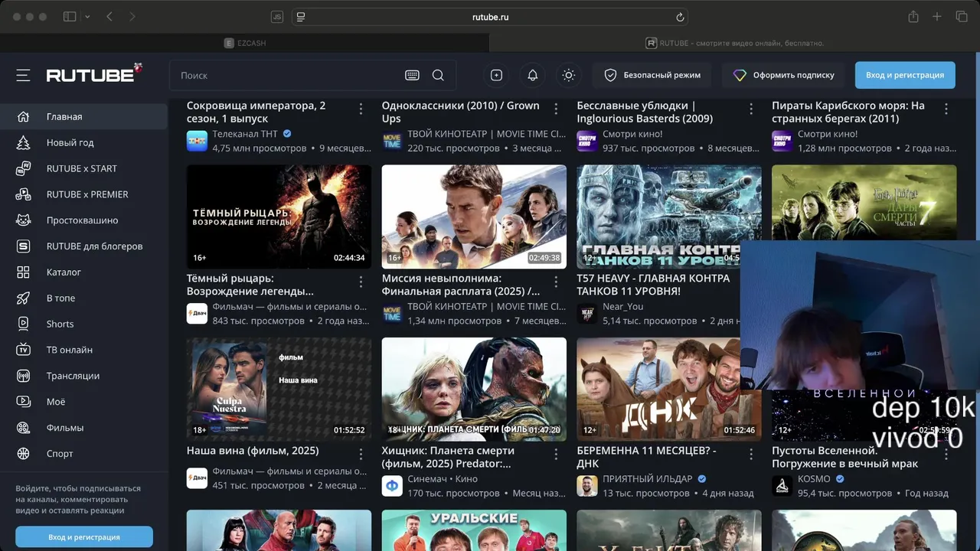Viewport: 980px width, 551px height.
Task: Click the add video plus icon
Action: pyautogui.click(x=496, y=75)
